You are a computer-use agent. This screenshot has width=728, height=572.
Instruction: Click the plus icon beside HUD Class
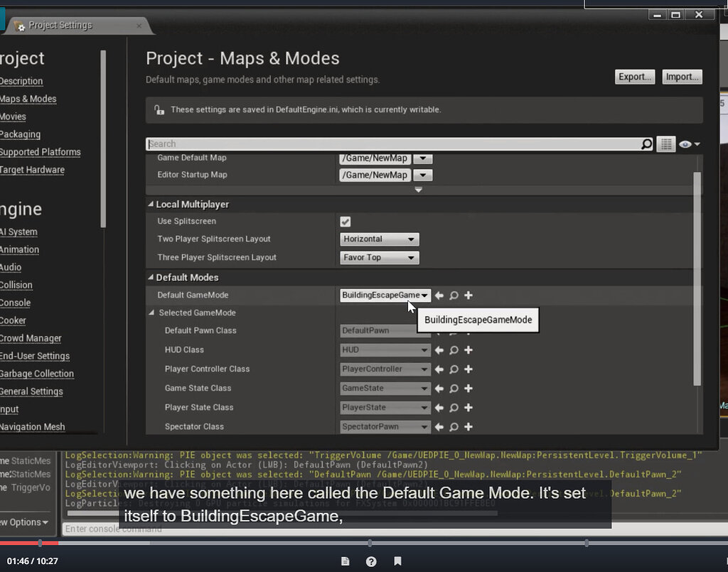tap(467, 350)
